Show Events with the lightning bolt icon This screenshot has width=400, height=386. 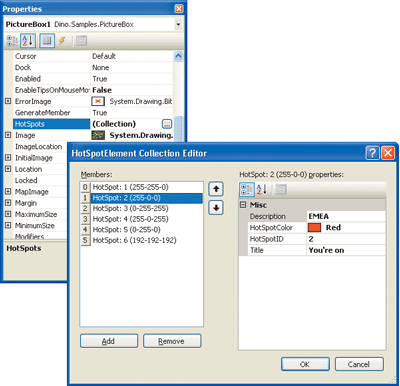(x=62, y=41)
